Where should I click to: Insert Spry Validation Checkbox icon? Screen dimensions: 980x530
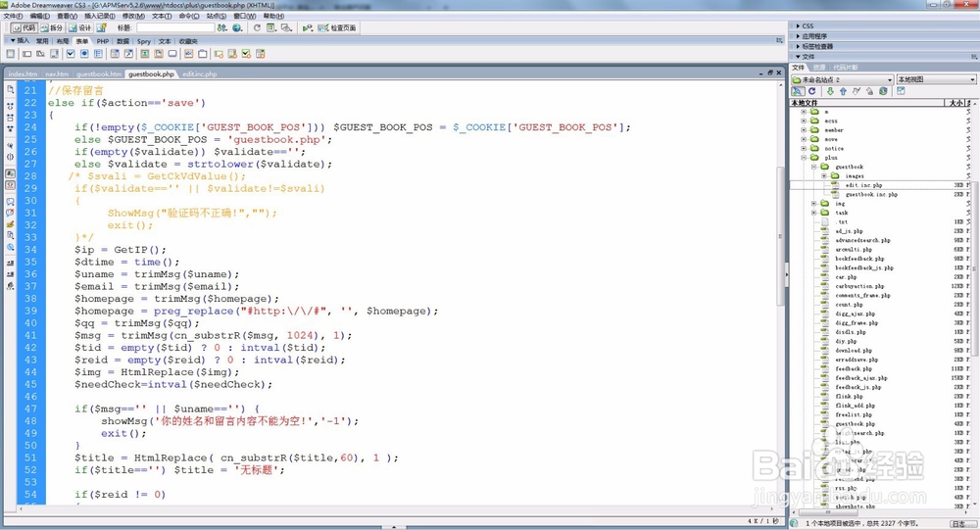[x=246, y=55]
